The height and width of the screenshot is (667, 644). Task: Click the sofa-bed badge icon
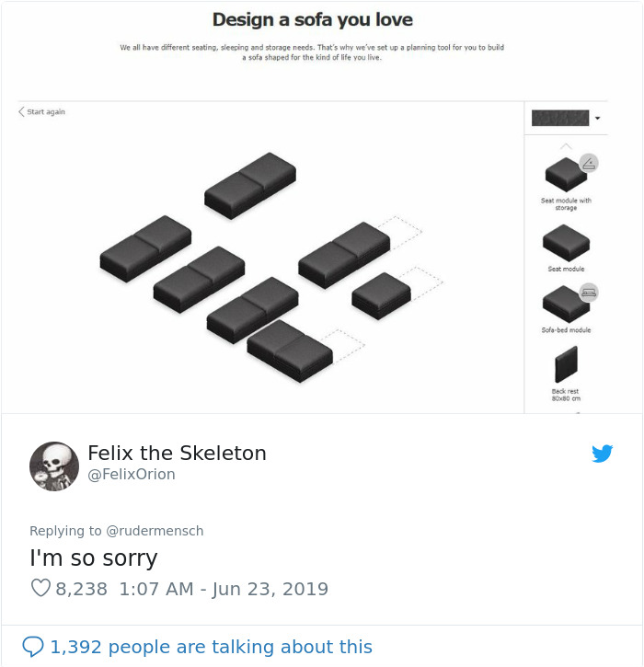tap(589, 291)
